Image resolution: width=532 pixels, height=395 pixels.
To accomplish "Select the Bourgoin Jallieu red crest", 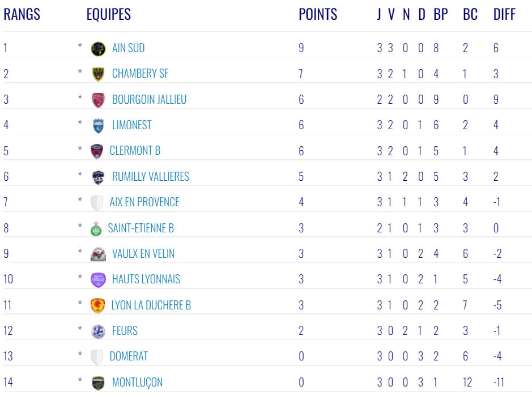I will pyautogui.click(x=98, y=100).
